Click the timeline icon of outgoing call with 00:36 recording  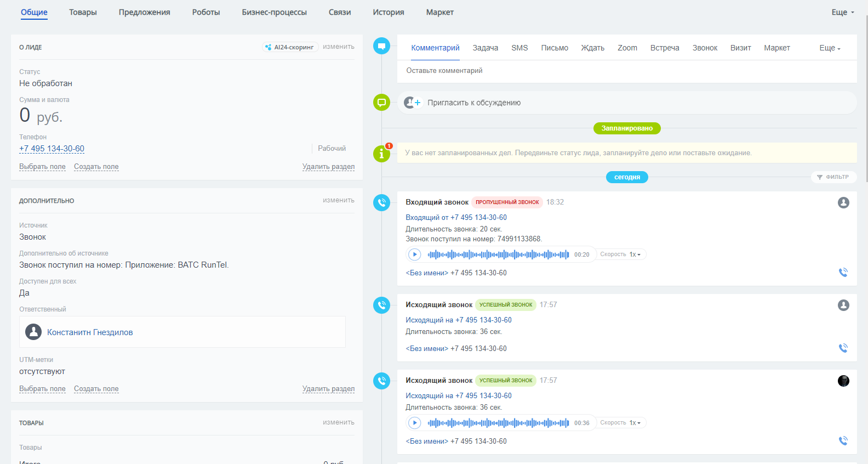point(381,381)
